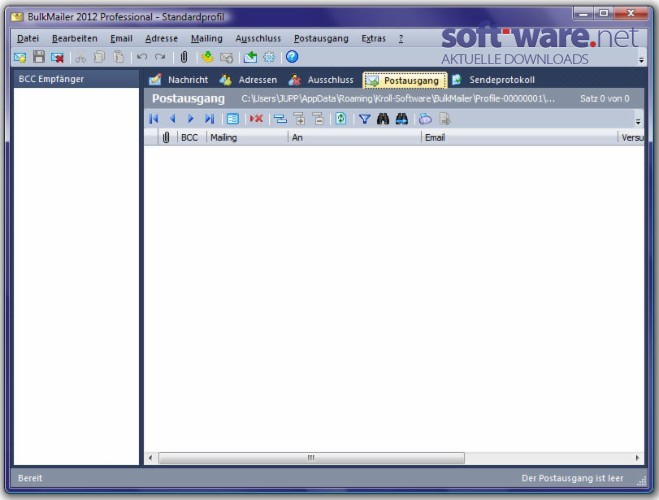Click the paste clipboard icon
Image resolution: width=659 pixels, height=500 pixels.
click(x=119, y=57)
